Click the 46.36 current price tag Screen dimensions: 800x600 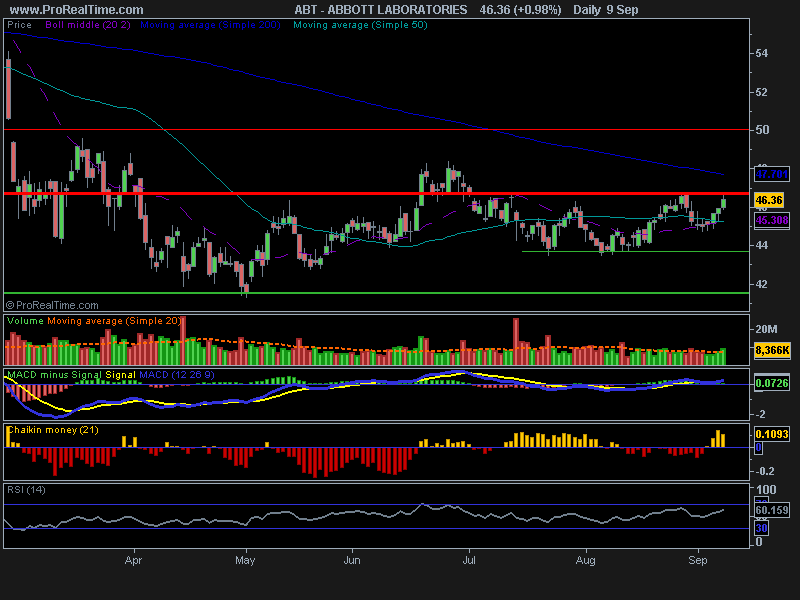tap(769, 200)
